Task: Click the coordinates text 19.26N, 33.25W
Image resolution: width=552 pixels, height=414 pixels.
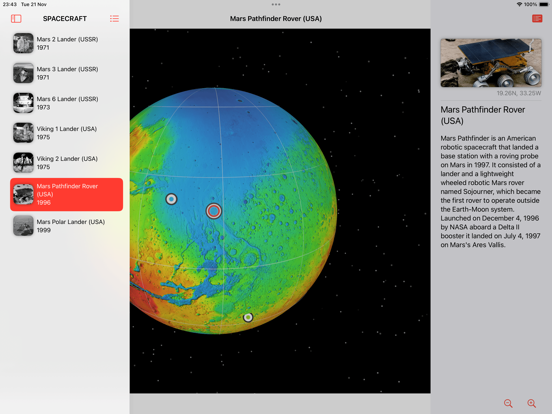Action: coord(519,93)
